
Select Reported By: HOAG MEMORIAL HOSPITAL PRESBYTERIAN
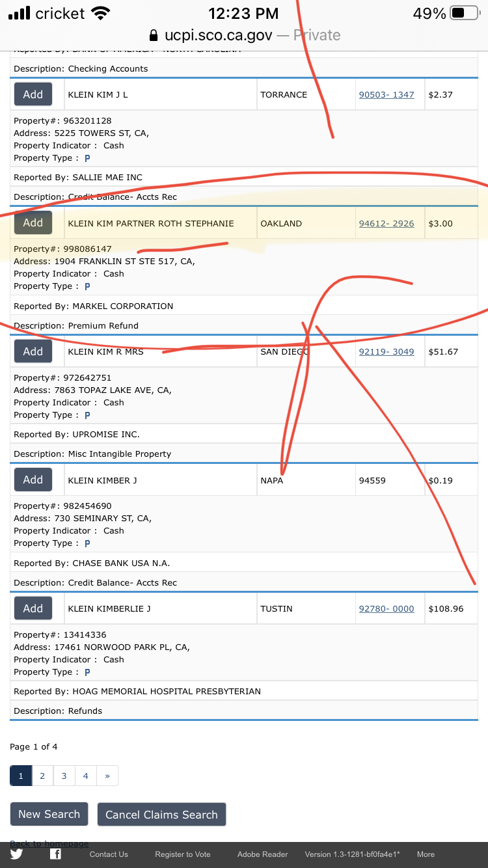click(x=137, y=692)
